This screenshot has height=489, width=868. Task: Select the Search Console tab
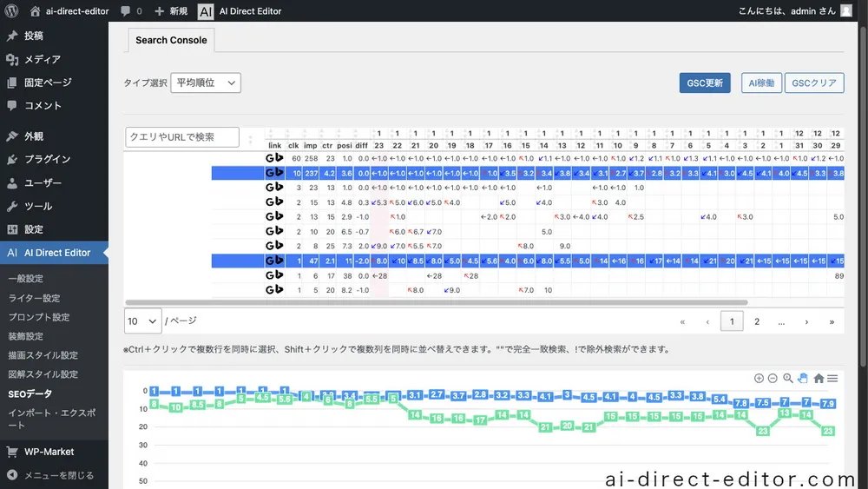click(171, 40)
